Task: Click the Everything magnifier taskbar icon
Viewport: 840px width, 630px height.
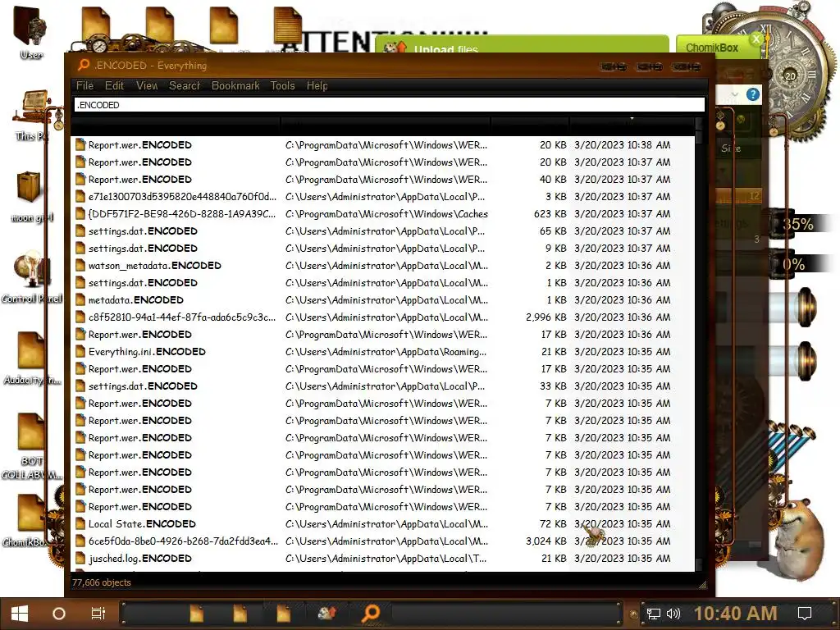Action: (371, 614)
